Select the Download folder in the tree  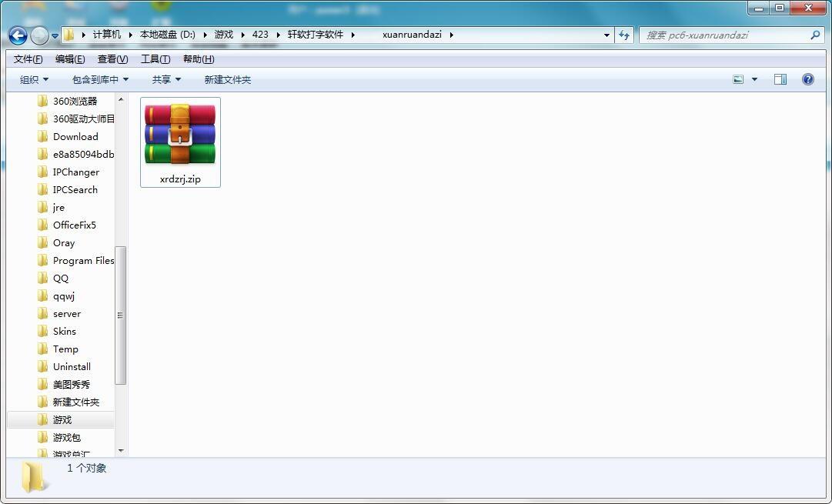click(75, 136)
